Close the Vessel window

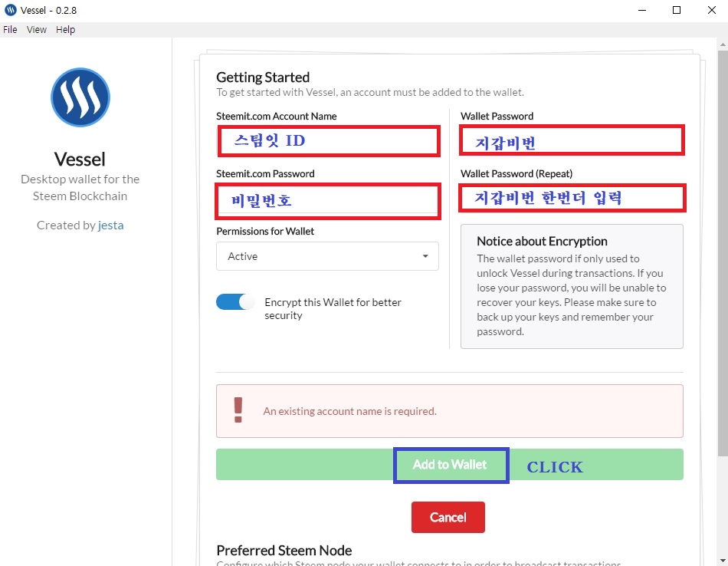tap(711, 10)
